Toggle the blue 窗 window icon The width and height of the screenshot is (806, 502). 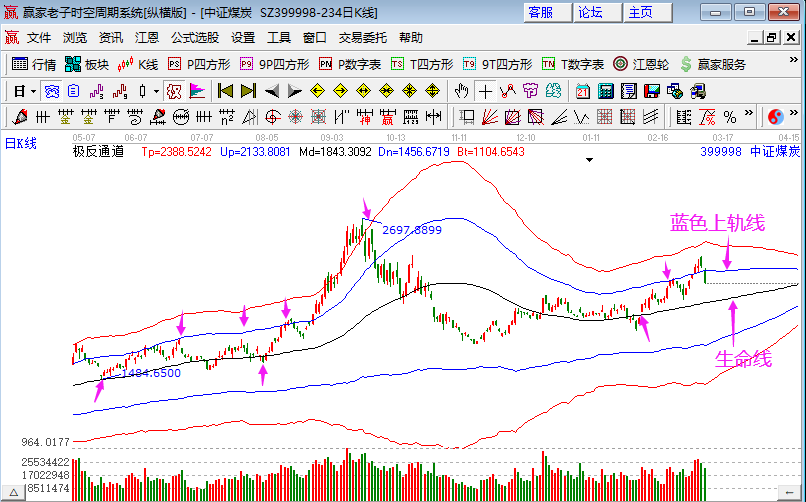[x=51, y=91]
